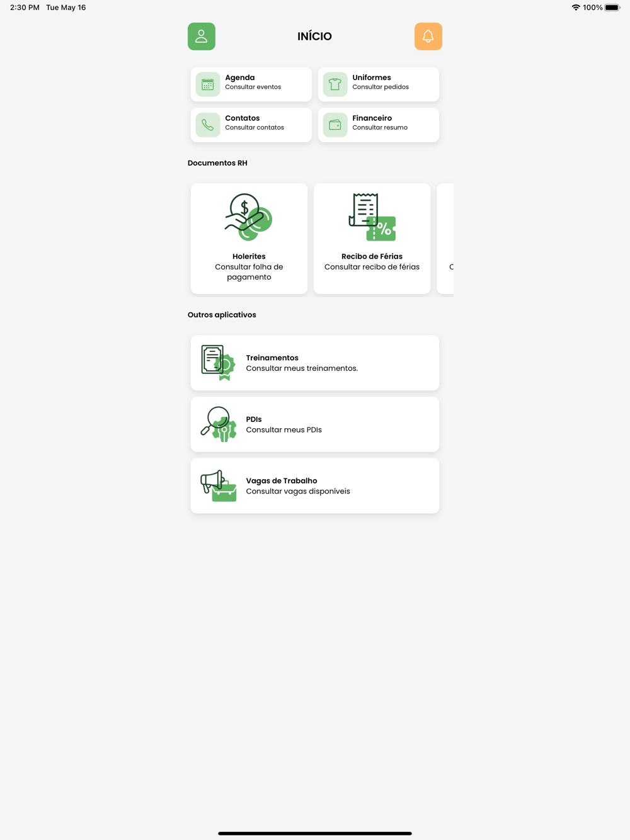
Task: Open Holerites Consultar folha de pagamento
Action: point(249,239)
